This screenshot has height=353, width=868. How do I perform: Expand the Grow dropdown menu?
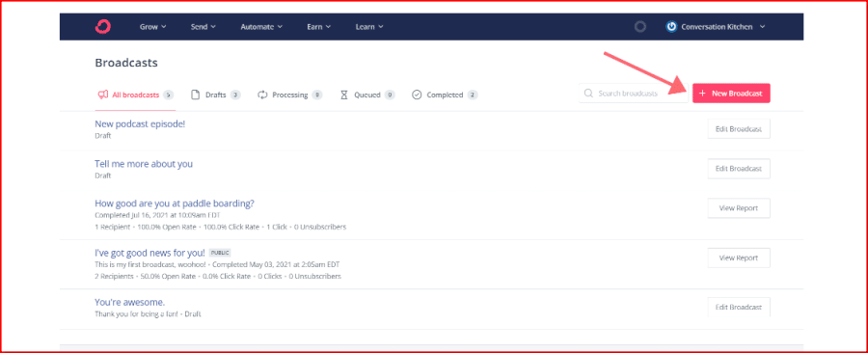[152, 27]
